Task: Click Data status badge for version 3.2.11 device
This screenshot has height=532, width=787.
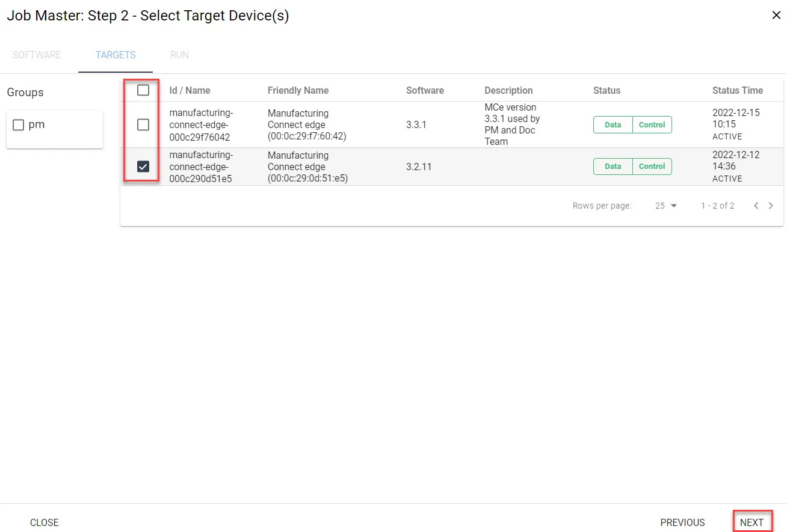Action: (613, 167)
